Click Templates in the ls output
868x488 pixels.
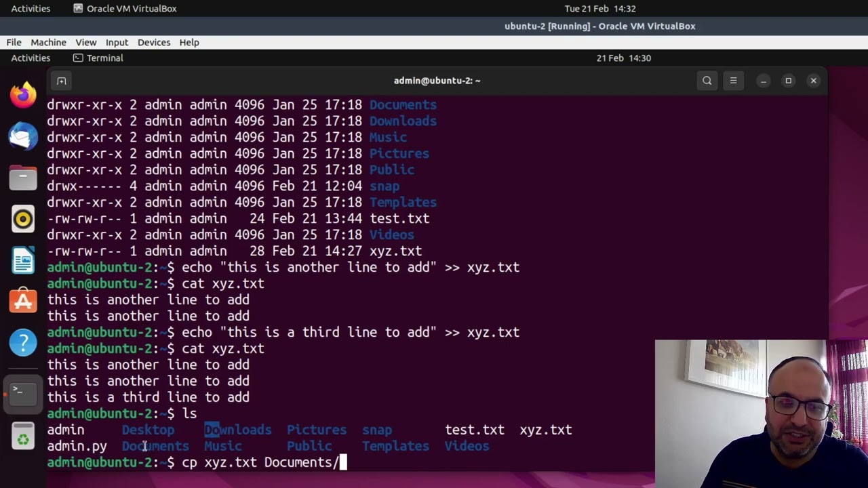395,447
